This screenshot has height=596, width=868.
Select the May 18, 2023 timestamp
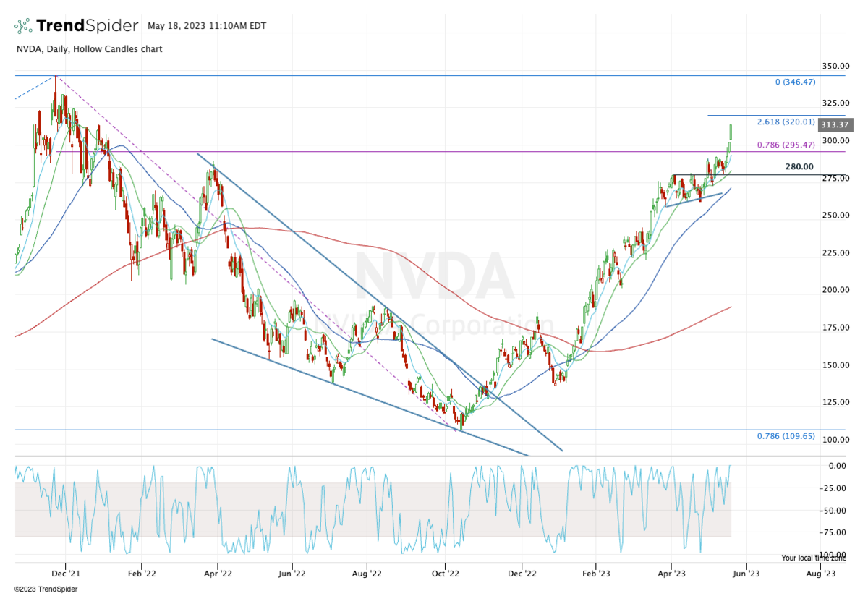(x=206, y=26)
